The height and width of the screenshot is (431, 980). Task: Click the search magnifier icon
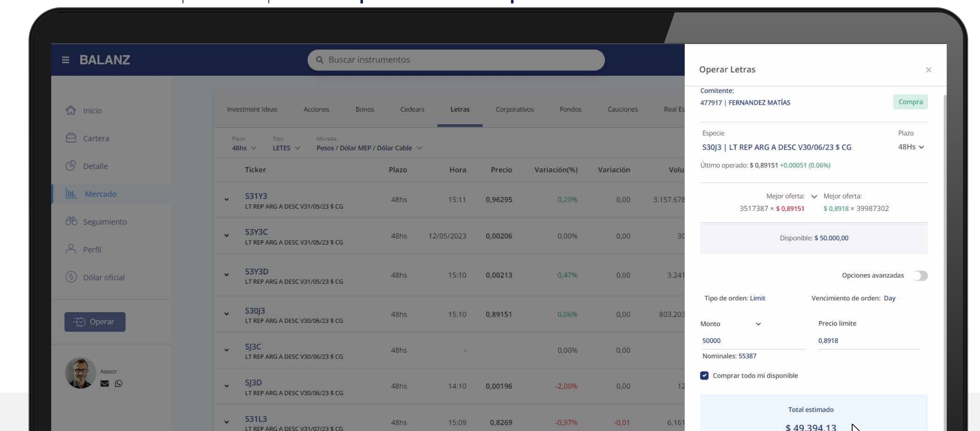[319, 60]
